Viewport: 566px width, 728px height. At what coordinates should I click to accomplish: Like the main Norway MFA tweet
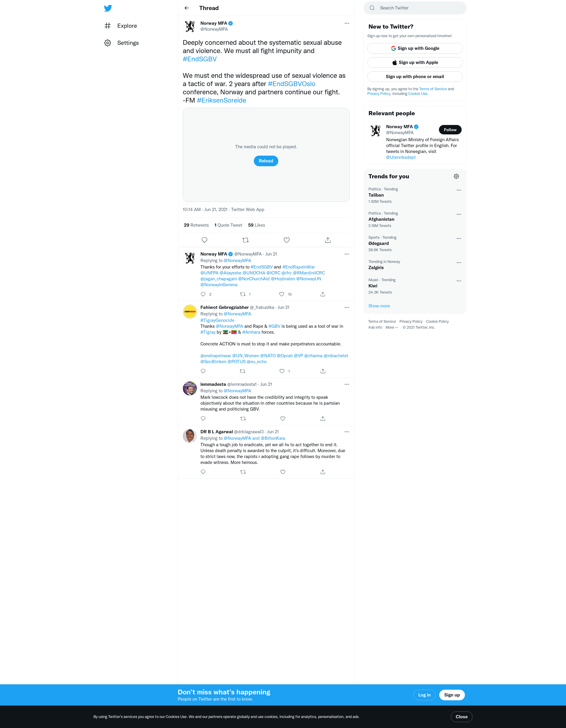pyautogui.click(x=287, y=240)
